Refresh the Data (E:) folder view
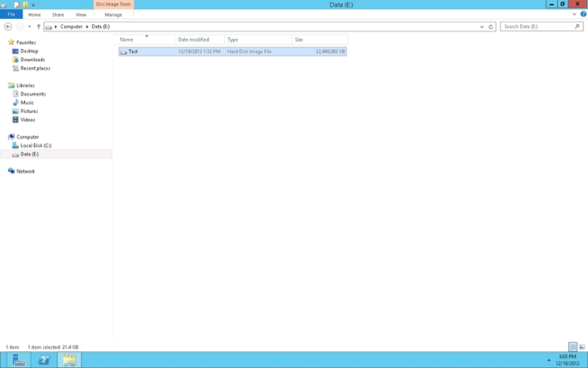The width and height of the screenshot is (588, 368). pos(491,26)
